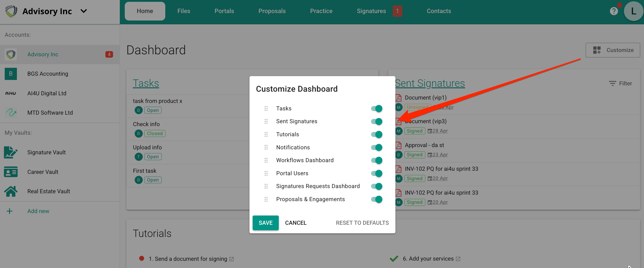
Task: Click the MTD Software Ltd logo icon
Action: pos(11,113)
